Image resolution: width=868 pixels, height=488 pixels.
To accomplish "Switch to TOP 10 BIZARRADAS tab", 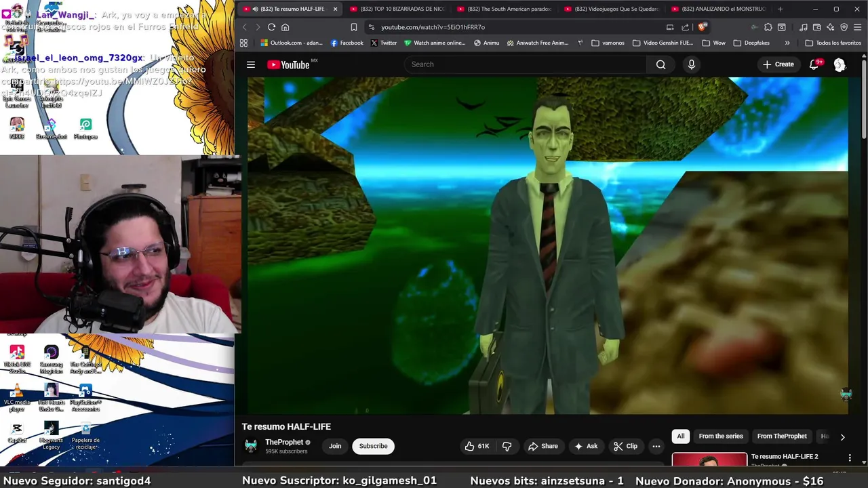I will tap(397, 9).
